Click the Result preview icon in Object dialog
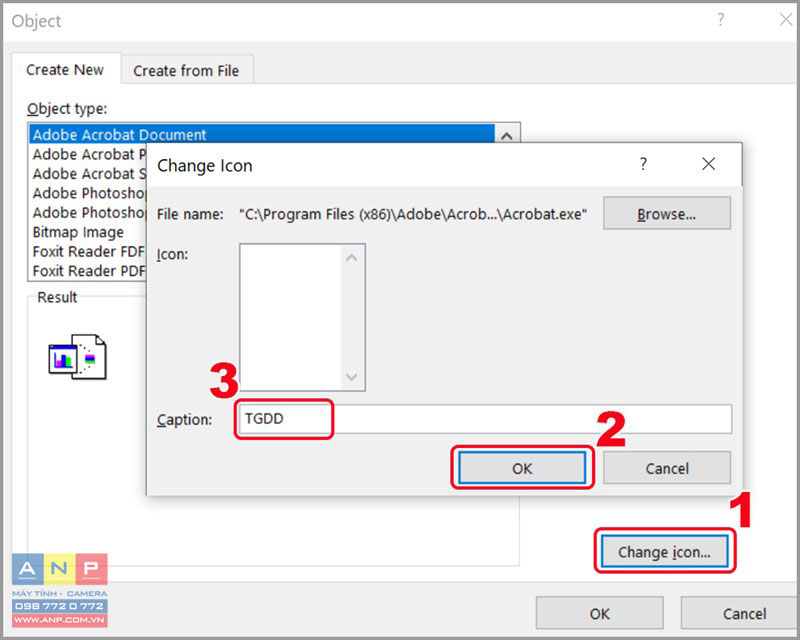The image size is (800, 640). click(78, 357)
